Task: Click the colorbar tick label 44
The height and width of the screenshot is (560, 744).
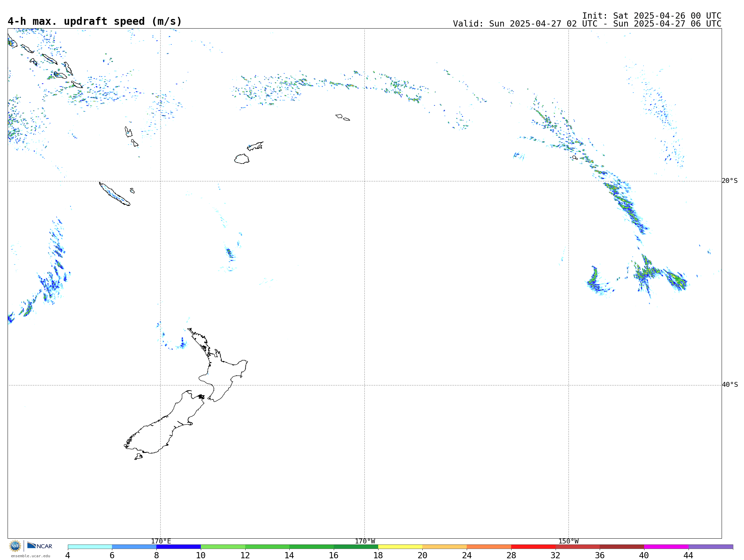Action: tap(689, 555)
